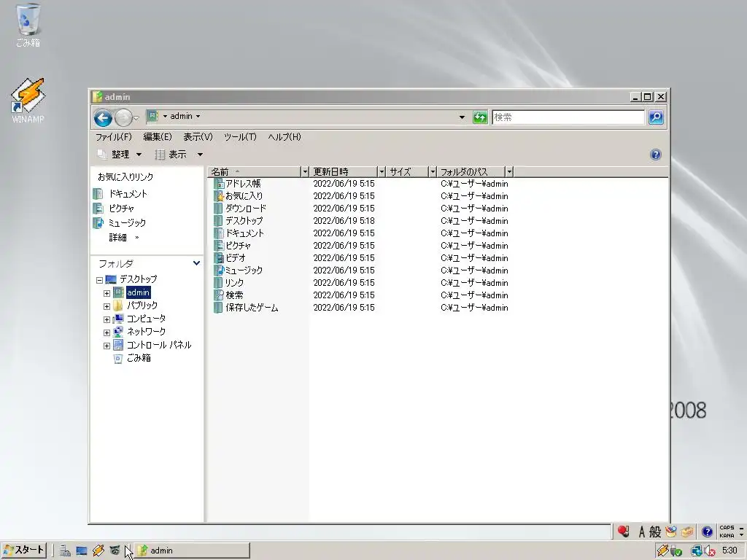Click the greyed-out forward navigation arrow
This screenshot has width=747, height=560.
click(x=123, y=117)
